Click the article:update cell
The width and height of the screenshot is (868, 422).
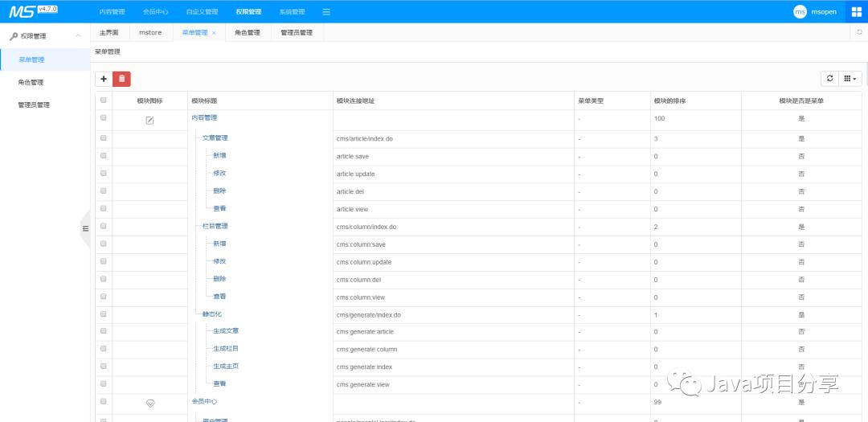(x=355, y=174)
